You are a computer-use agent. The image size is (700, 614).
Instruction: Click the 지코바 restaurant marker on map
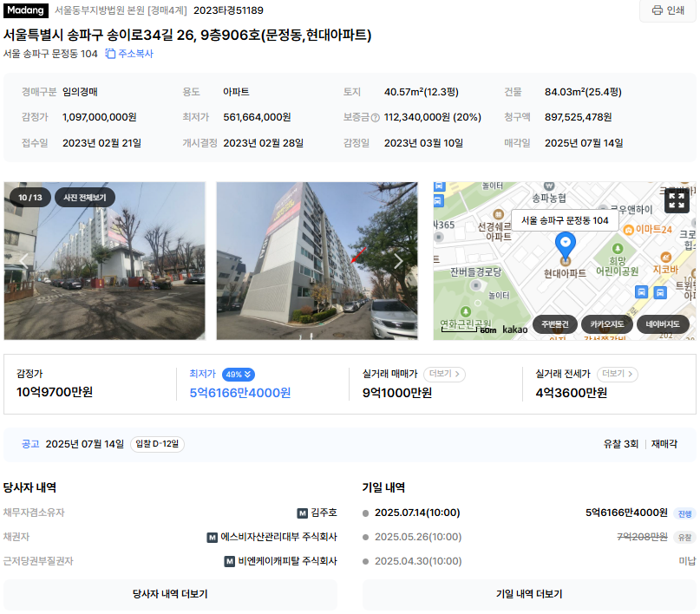pos(665,264)
